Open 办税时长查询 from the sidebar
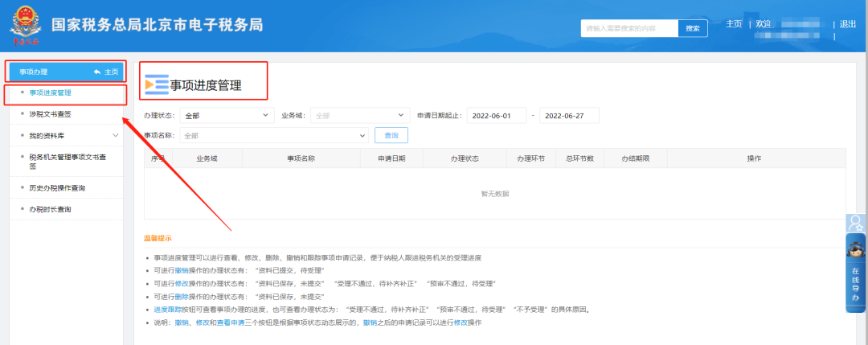The image size is (868, 345). click(x=51, y=209)
